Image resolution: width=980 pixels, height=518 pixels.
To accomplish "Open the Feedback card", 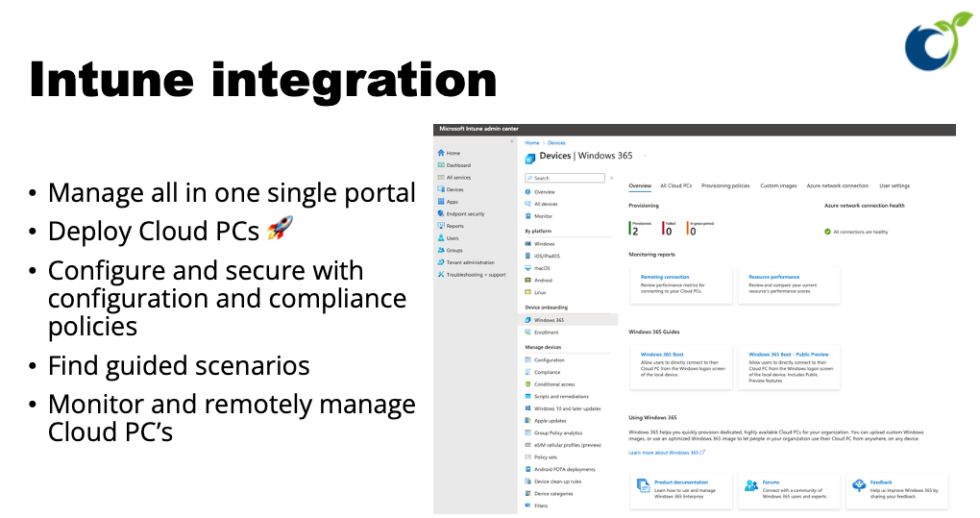I will tap(897, 490).
